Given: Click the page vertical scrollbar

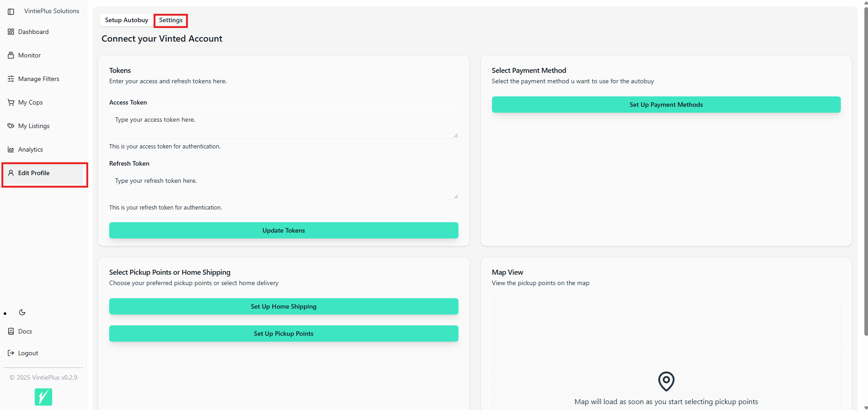Looking at the screenshot, I should tap(866, 172).
